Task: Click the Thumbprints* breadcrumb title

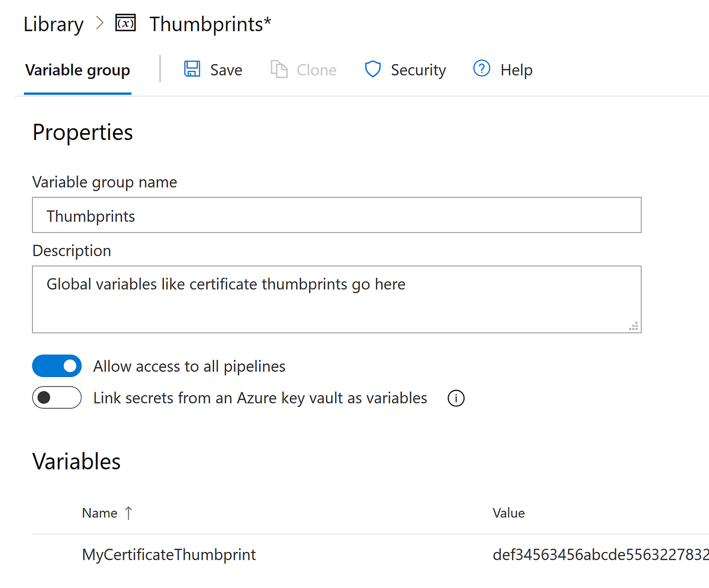Action: 210,23
